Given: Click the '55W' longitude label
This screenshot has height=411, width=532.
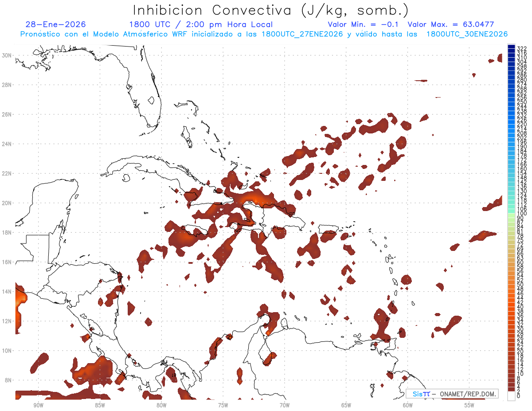Looking at the screenshot, I should 469,406.
